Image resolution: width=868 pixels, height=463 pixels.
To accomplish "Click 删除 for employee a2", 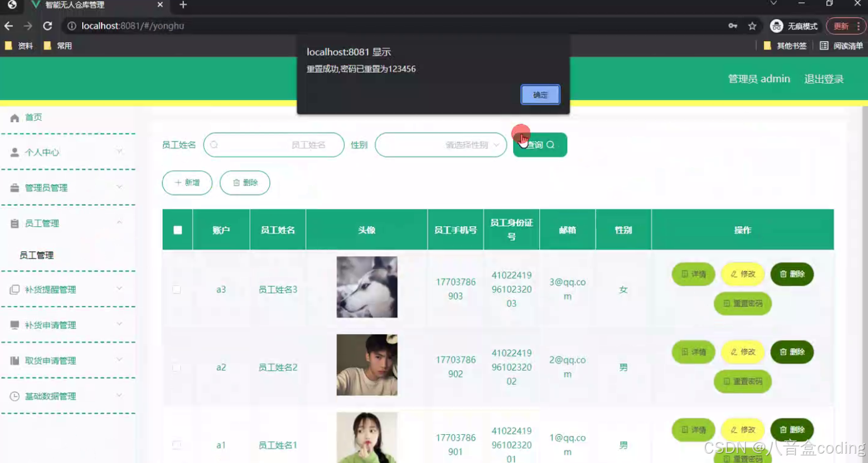I will click(792, 351).
